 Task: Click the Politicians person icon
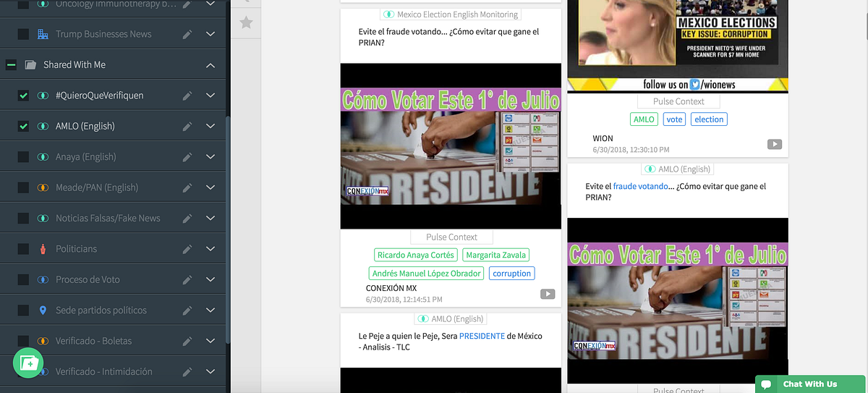[x=43, y=249]
